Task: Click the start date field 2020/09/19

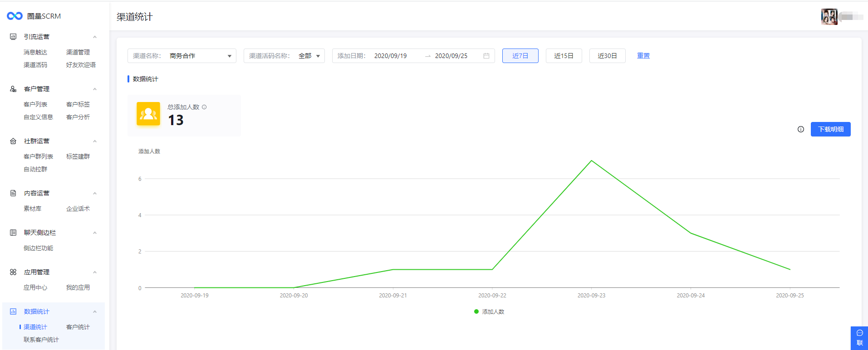Action: coord(391,56)
